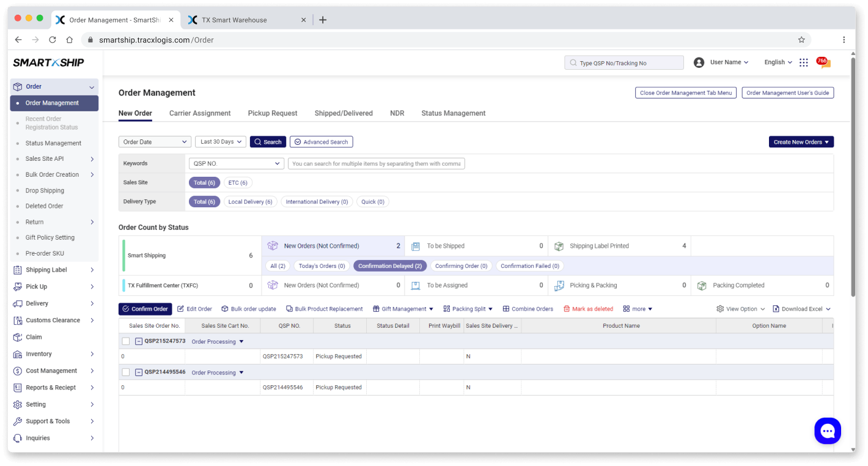The image size is (868, 466).
Task: Select the Local Delivery (6) filter
Action: pos(250,202)
